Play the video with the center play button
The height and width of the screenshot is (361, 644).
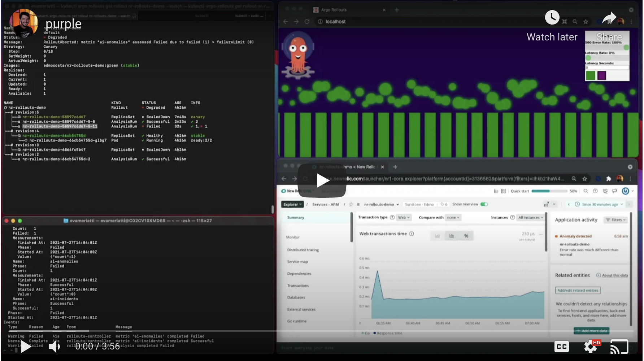pyautogui.click(x=322, y=180)
